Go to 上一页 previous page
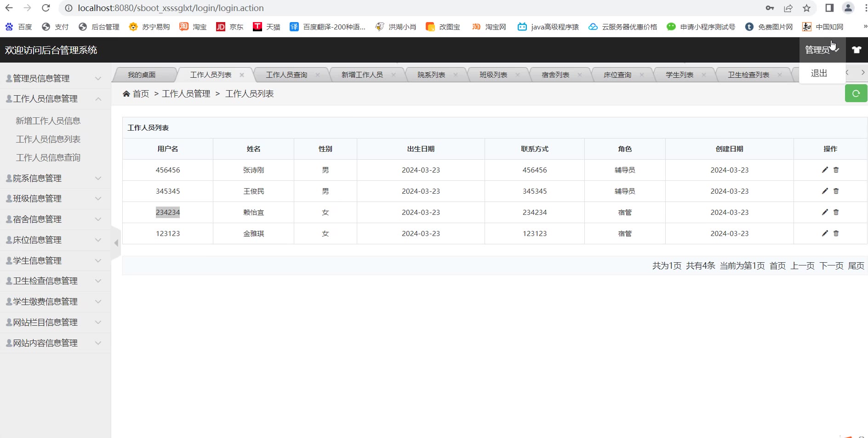The image size is (868, 438). pyautogui.click(x=802, y=266)
